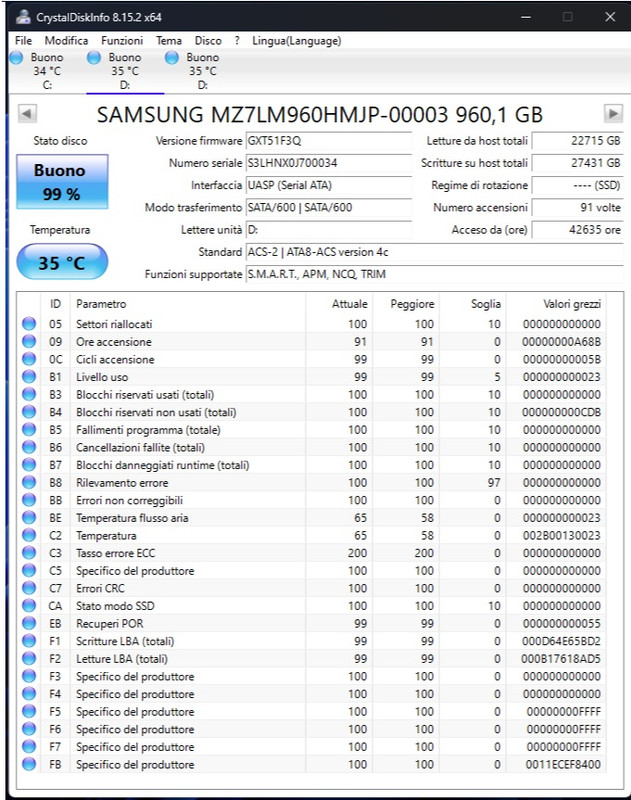
Task: Click the Regime di rotazione value ---- (SSD)
Action: [x=577, y=185]
